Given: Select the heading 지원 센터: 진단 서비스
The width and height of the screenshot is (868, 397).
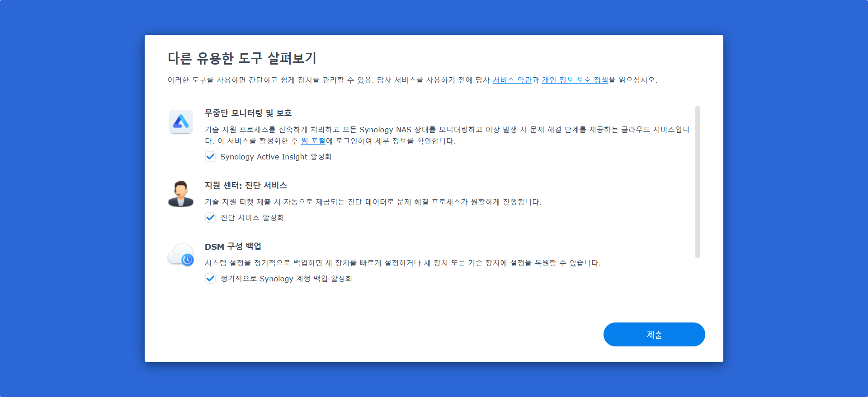Looking at the screenshot, I should tap(246, 185).
